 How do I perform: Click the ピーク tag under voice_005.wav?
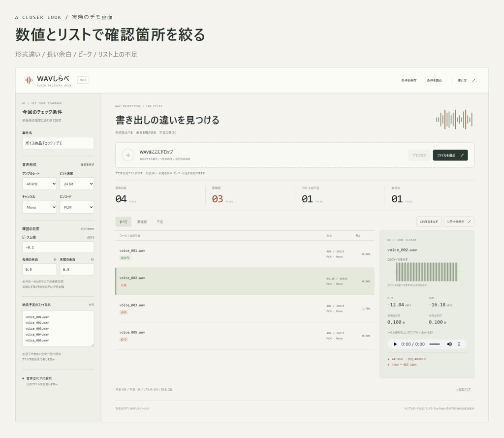click(124, 340)
